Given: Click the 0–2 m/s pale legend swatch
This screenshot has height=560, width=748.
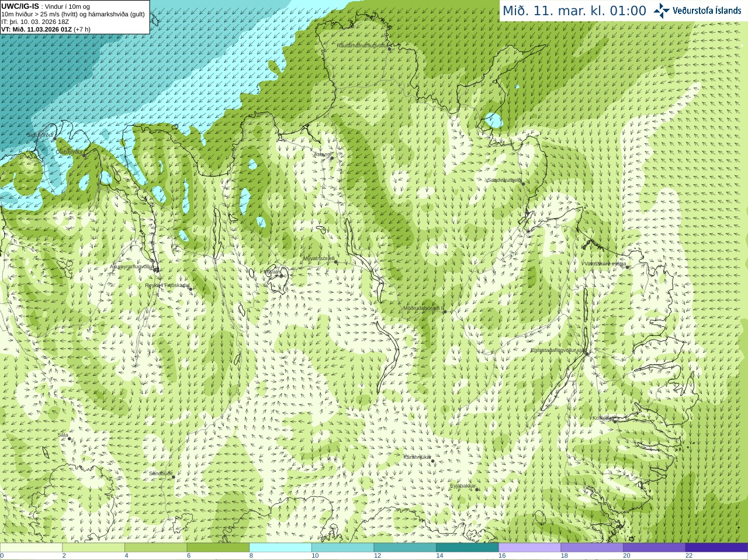Looking at the screenshot, I should (x=31, y=548).
